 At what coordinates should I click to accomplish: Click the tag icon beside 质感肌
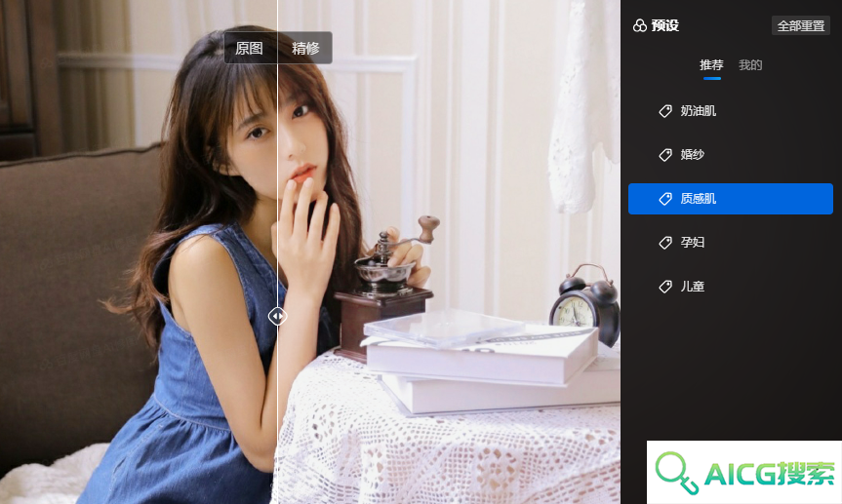pos(665,199)
